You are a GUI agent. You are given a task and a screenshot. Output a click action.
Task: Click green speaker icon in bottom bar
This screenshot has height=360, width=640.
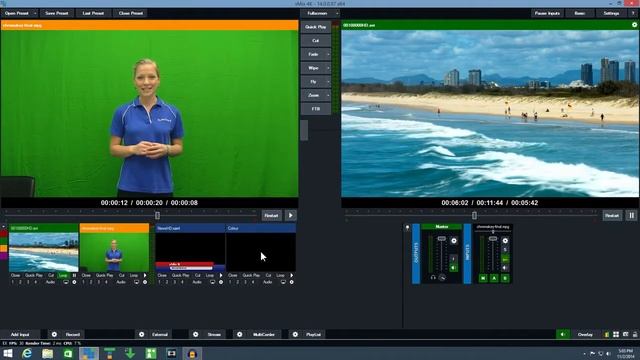point(563,334)
